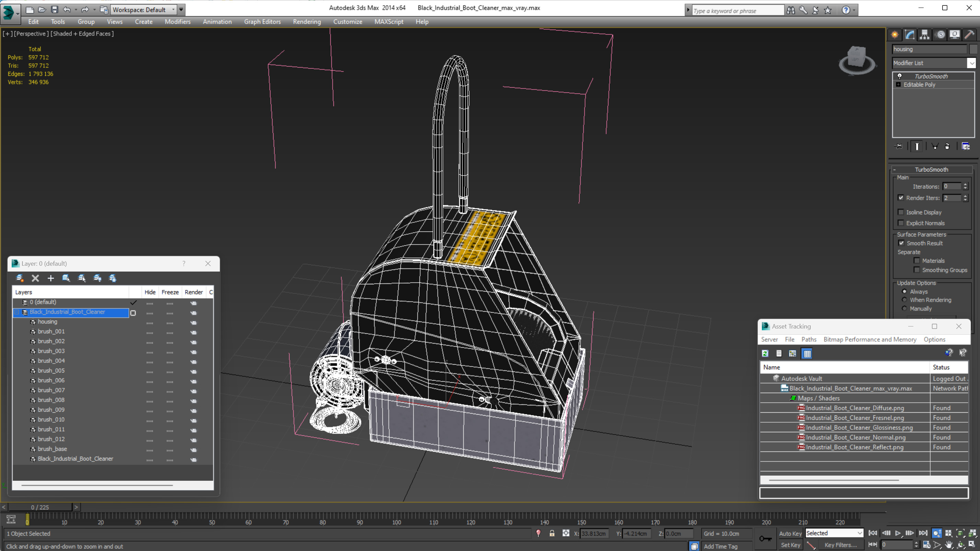Open Paths menu in Asset Tracking

pyautogui.click(x=809, y=339)
